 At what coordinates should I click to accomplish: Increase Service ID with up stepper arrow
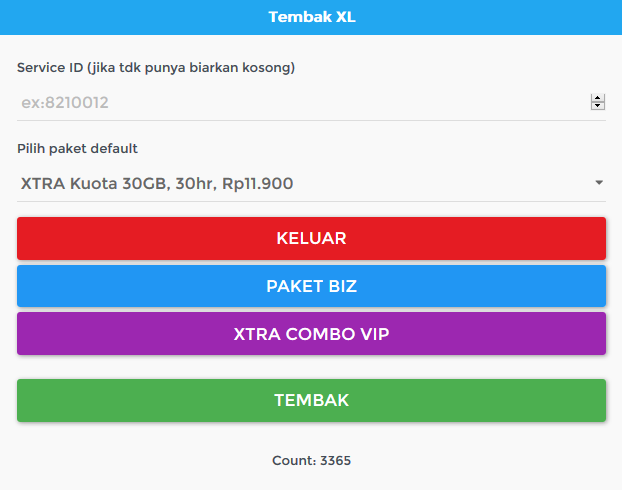[x=598, y=98]
